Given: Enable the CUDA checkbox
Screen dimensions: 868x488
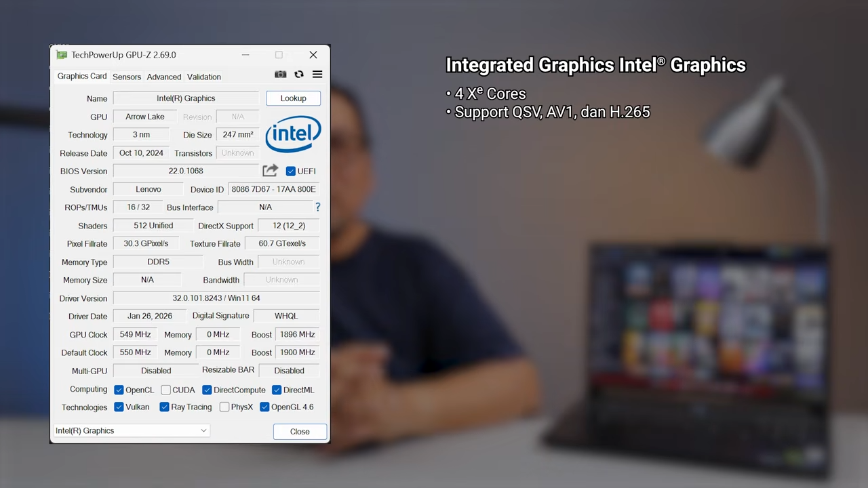Looking at the screenshot, I should pos(165,390).
